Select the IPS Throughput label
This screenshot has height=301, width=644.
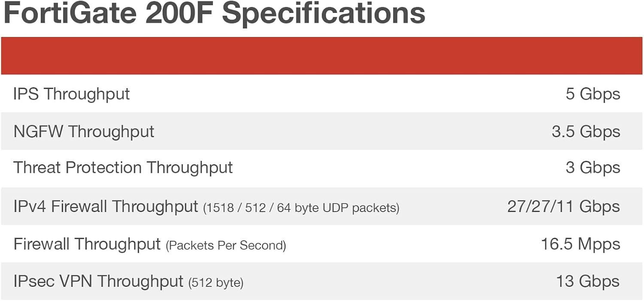tap(71, 94)
